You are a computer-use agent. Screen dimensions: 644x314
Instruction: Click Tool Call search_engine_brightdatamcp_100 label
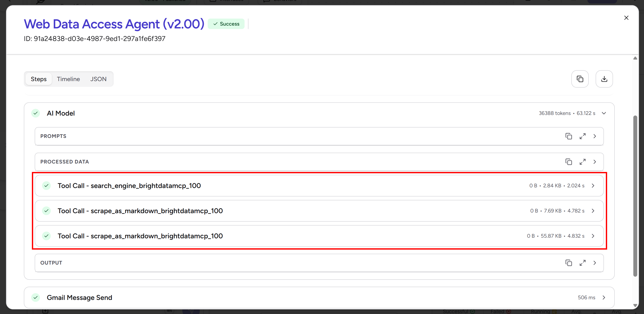coord(129,185)
